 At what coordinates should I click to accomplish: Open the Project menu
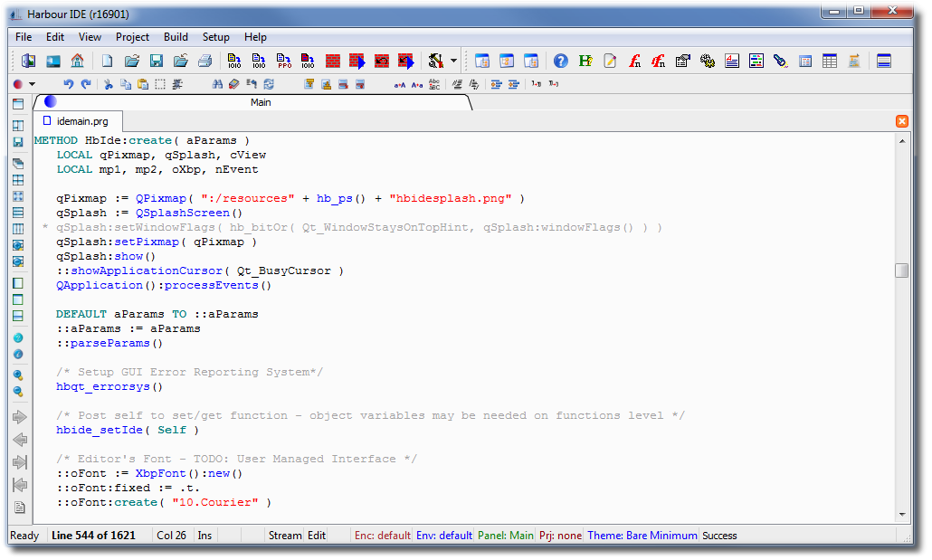click(132, 37)
